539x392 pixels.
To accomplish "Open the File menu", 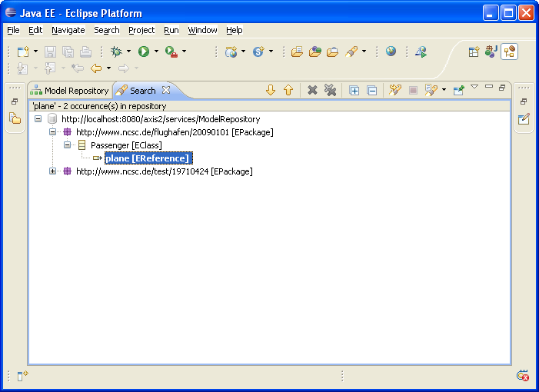I will coord(13,30).
